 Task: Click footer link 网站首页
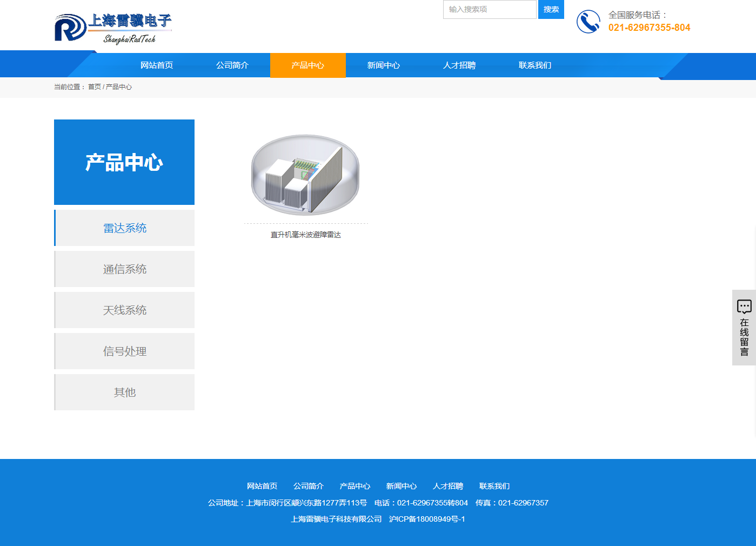coord(262,486)
